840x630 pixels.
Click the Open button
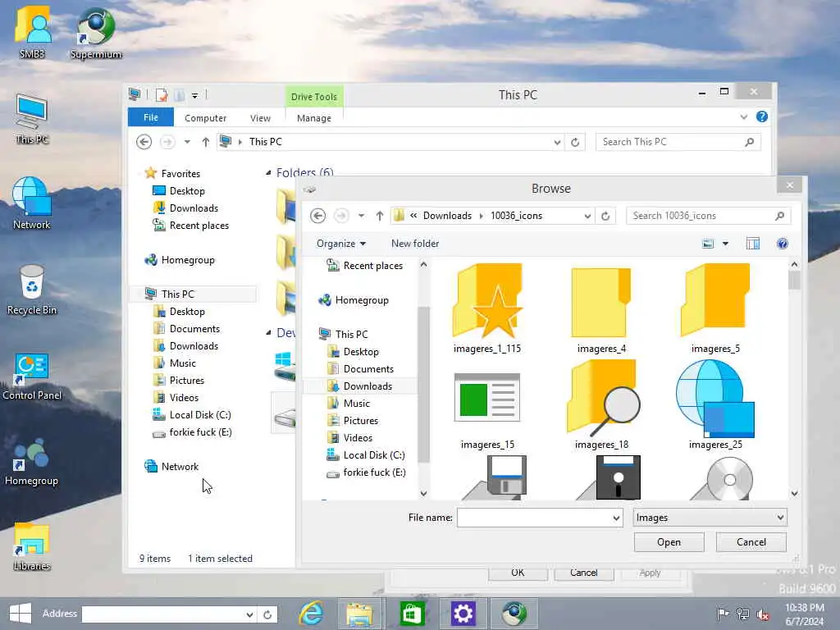[x=669, y=542]
